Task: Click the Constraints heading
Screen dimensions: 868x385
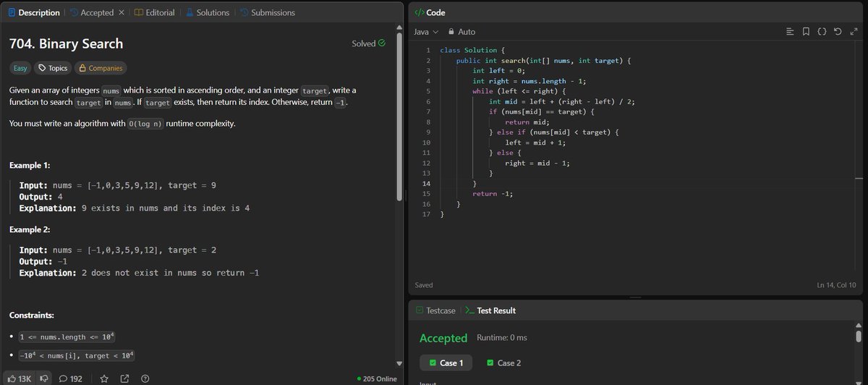Action: coord(30,316)
